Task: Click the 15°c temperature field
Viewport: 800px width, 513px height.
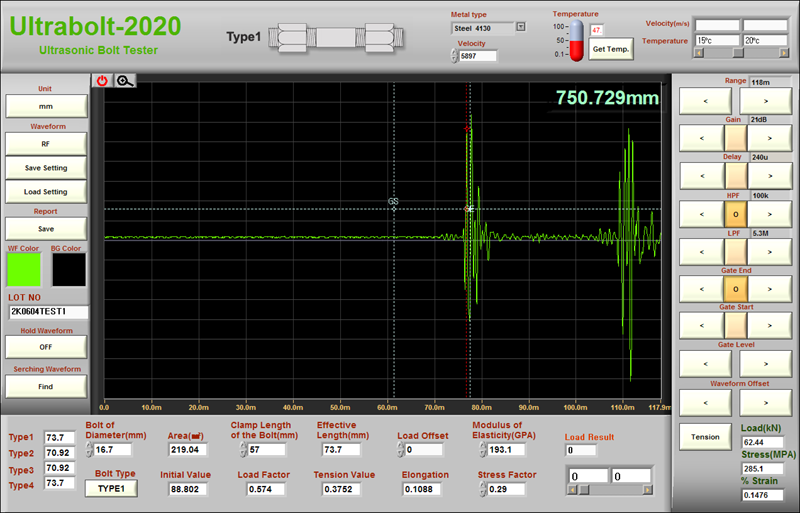Action: [x=717, y=40]
